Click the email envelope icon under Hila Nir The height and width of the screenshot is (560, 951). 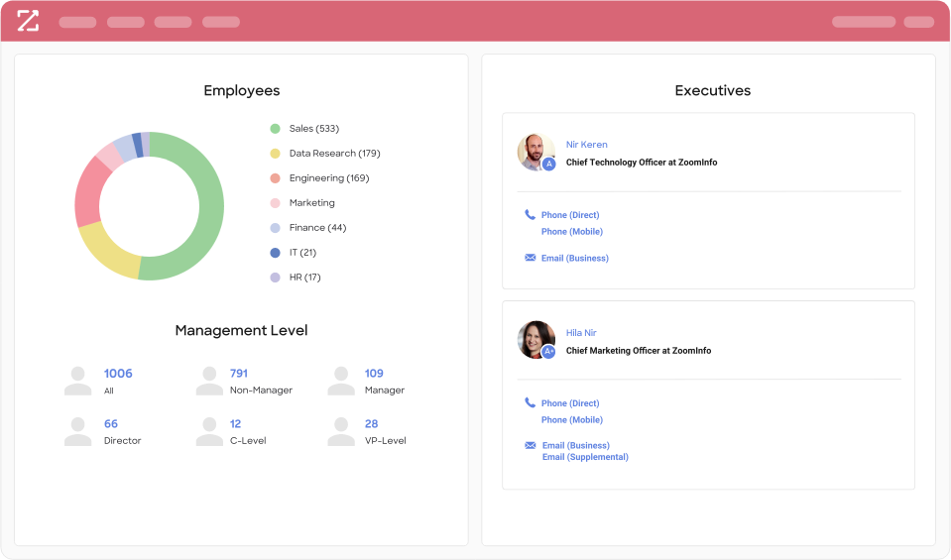point(531,445)
